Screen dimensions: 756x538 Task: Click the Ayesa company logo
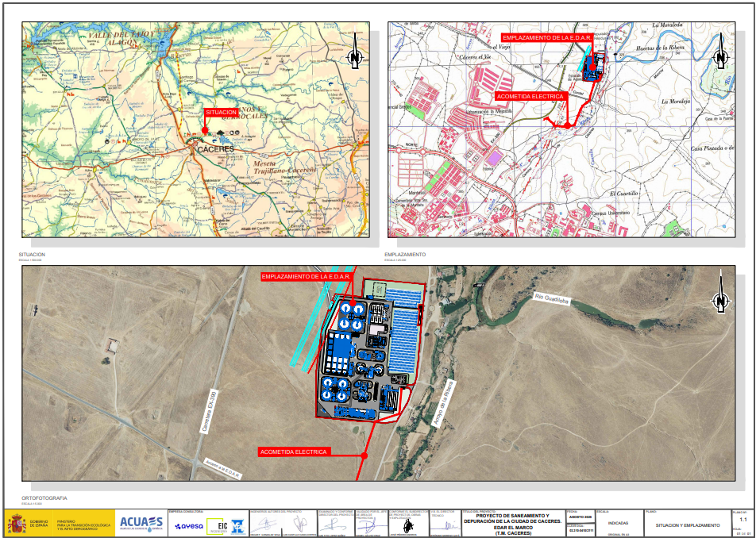click(x=189, y=525)
